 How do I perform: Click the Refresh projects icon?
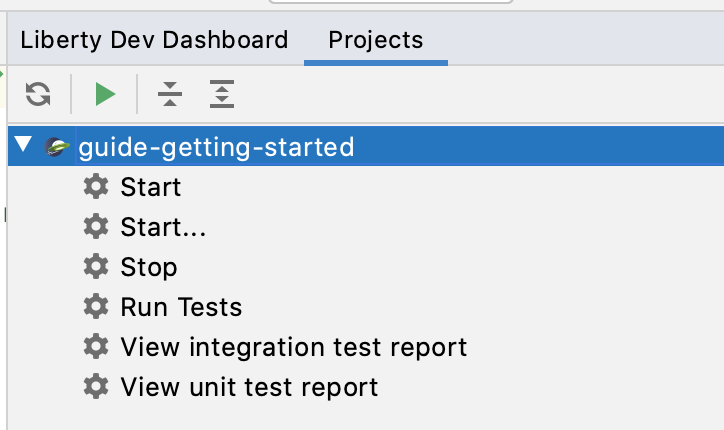click(x=38, y=94)
